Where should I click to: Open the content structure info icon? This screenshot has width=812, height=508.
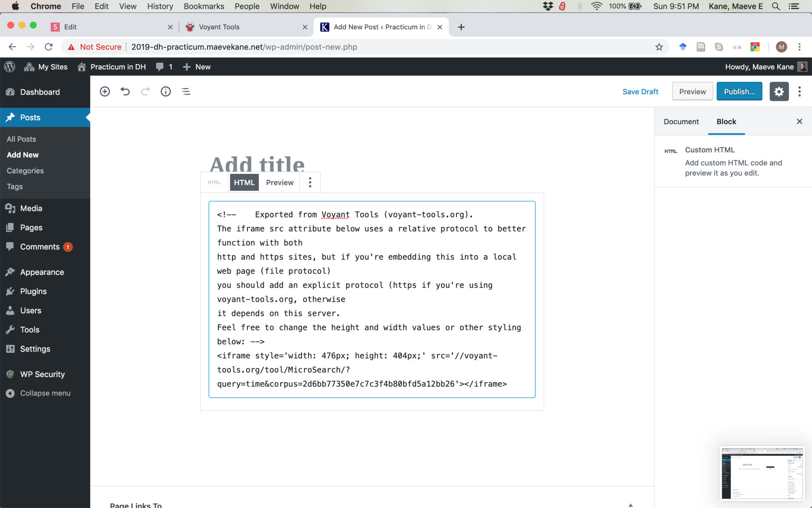pos(165,91)
